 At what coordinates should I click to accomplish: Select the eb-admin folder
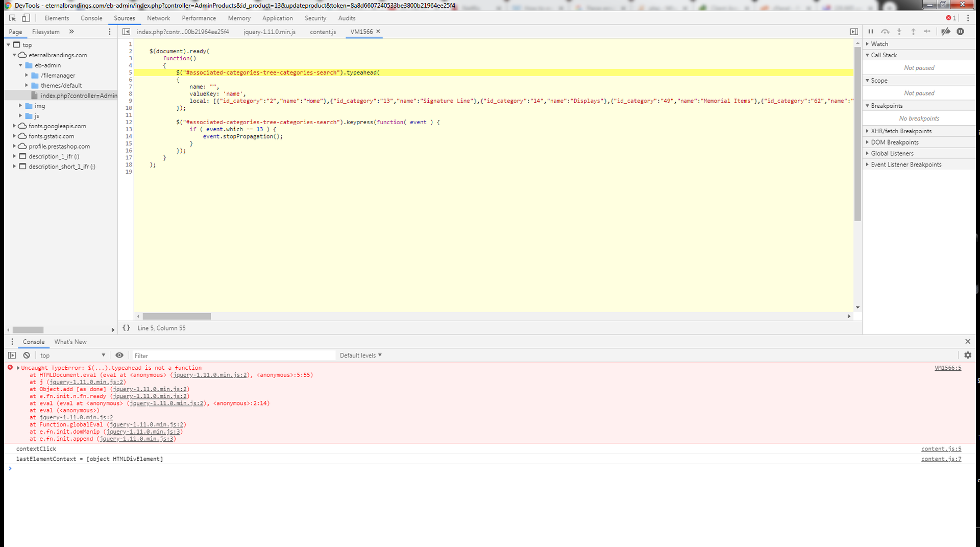tap(48, 65)
